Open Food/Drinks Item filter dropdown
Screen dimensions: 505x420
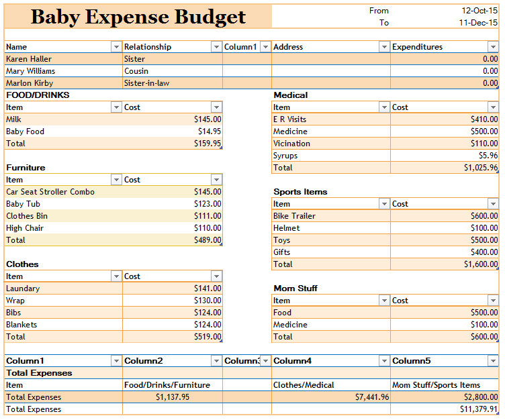[116, 107]
